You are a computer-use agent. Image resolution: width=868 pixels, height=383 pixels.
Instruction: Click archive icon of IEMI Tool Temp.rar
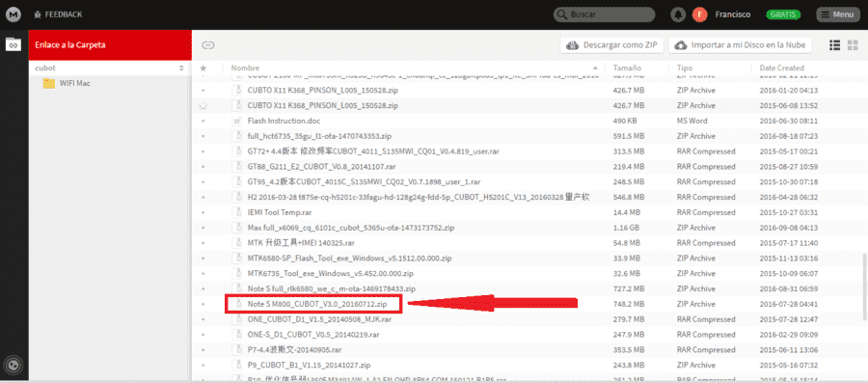click(x=237, y=212)
